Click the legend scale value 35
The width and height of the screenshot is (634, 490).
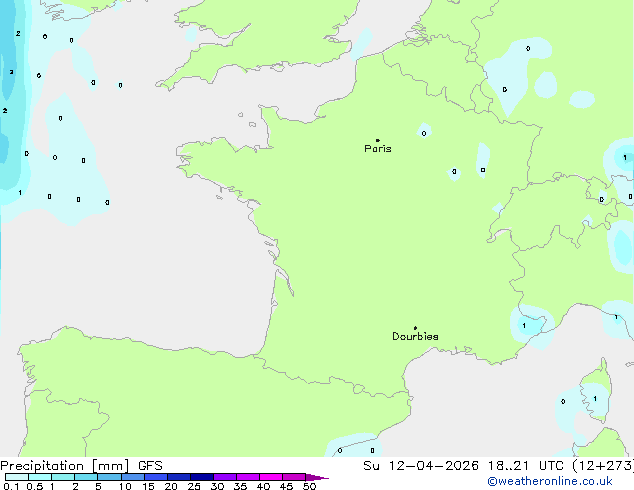(240, 486)
